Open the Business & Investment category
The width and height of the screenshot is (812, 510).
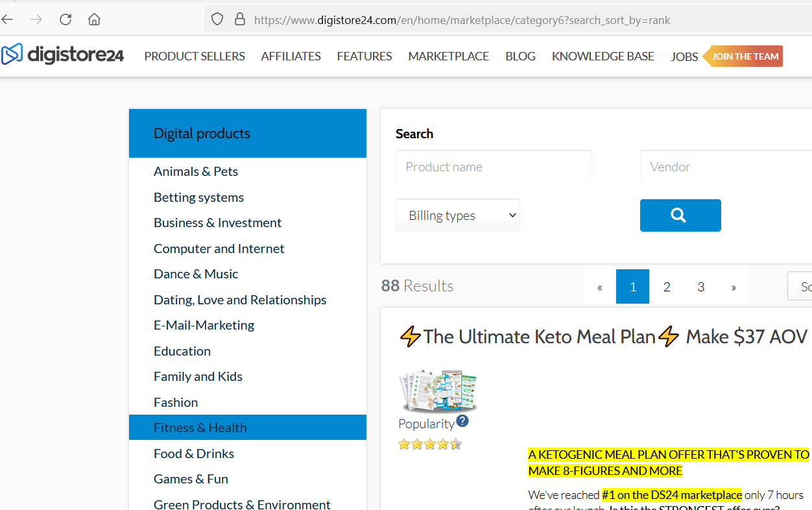[217, 223]
